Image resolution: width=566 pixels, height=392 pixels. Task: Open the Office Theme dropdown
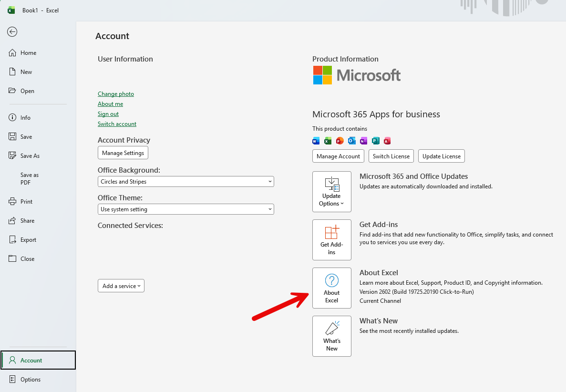click(x=185, y=209)
